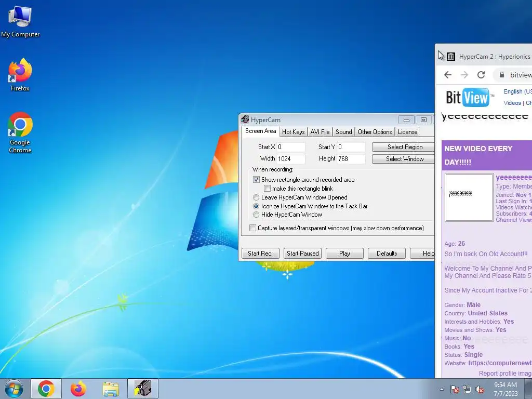Open Windows Explorer on the taskbar
This screenshot has height=399, width=532.
pos(111,389)
